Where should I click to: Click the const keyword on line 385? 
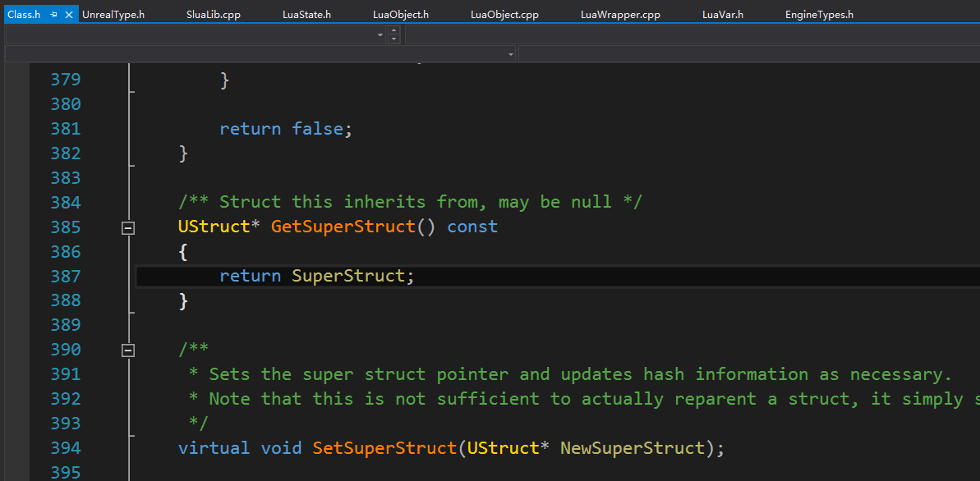472,226
